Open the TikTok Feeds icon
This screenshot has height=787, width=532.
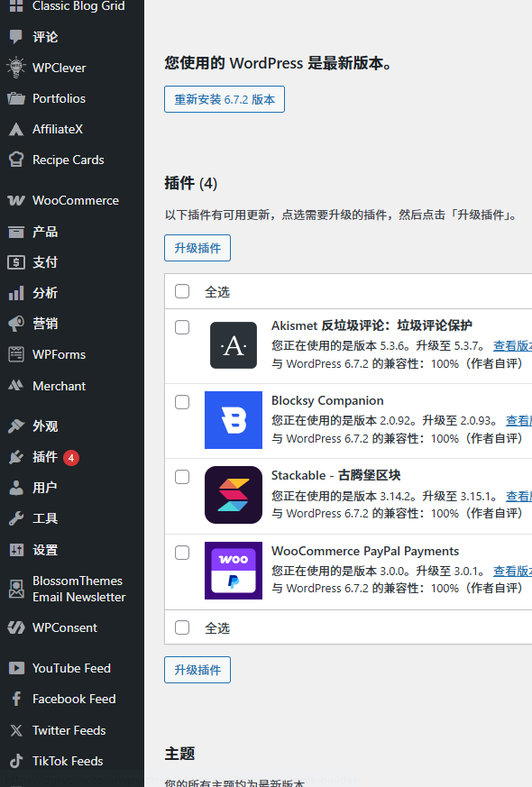click(x=16, y=761)
